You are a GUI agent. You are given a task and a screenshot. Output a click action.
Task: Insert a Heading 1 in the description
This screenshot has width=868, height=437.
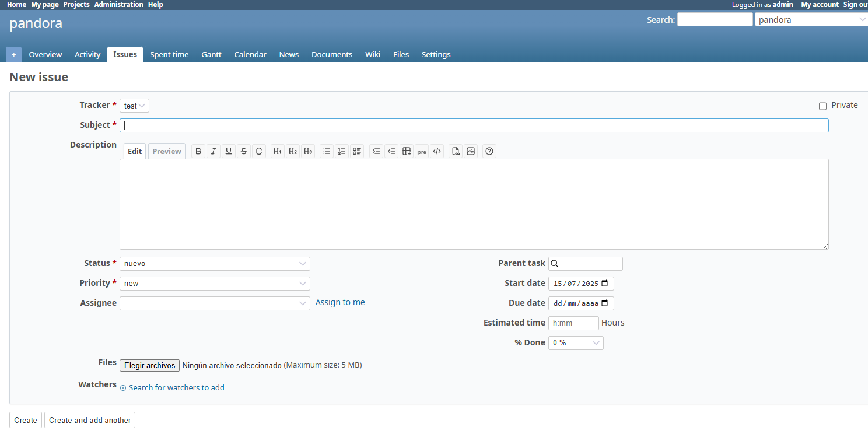pos(278,151)
